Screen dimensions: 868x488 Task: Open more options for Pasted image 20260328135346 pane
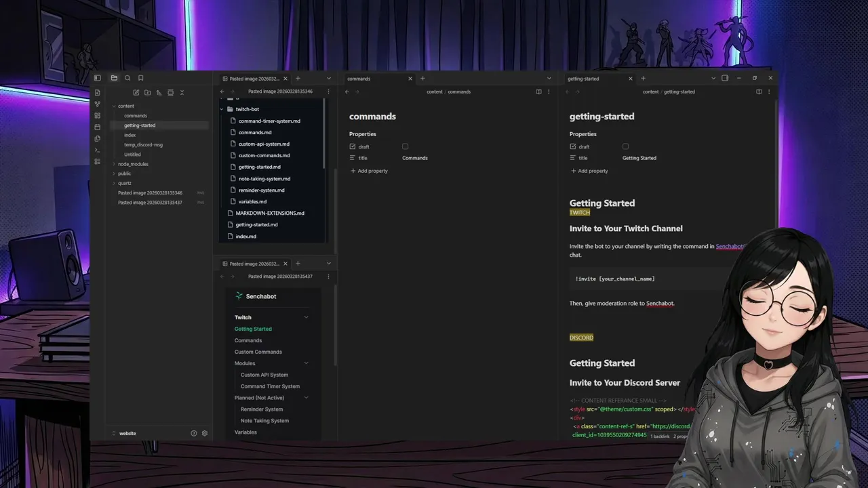click(329, 91)
